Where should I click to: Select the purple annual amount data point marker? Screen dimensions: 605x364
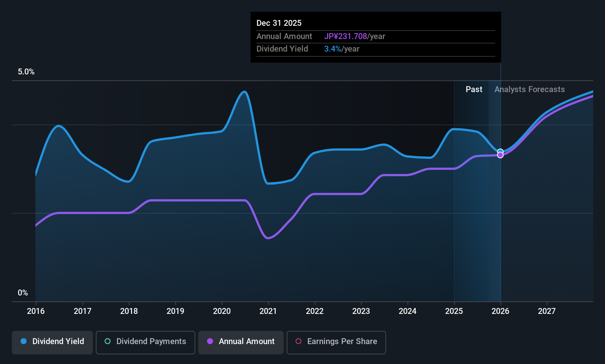(500, 155)
